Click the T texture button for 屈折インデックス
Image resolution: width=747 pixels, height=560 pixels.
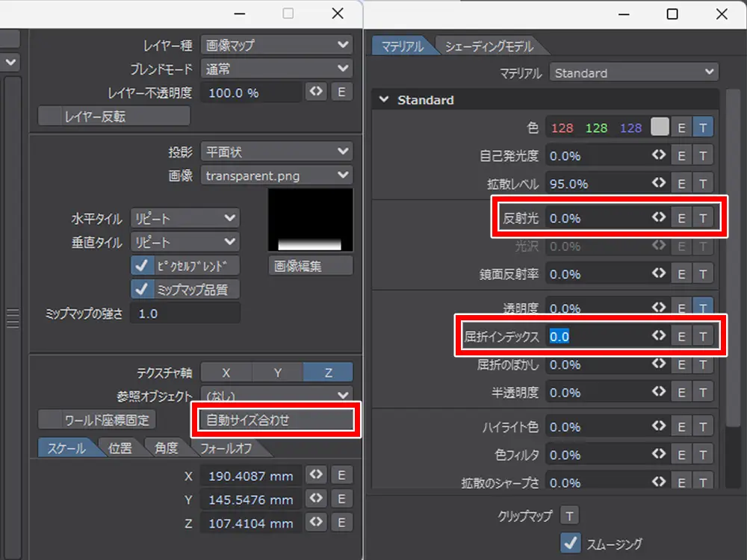click(703, 337)
